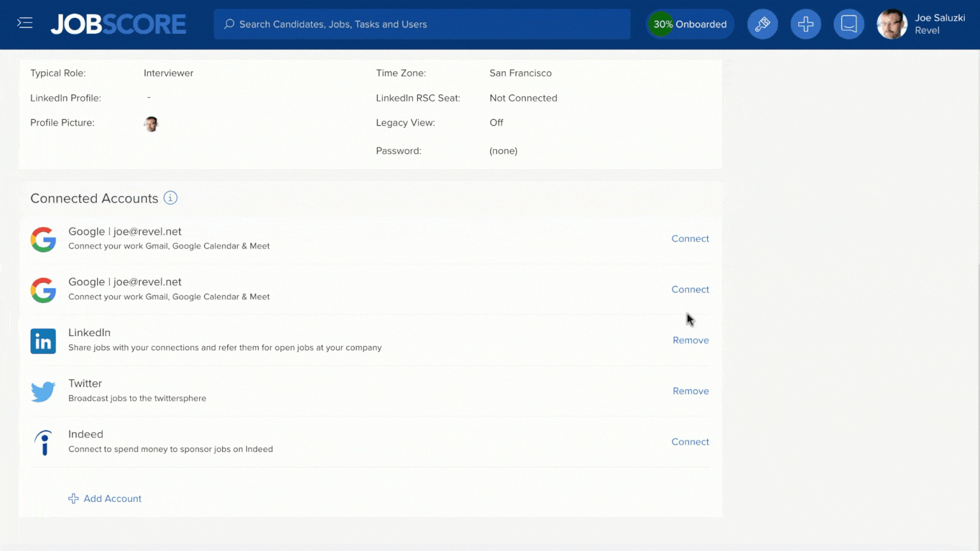Screen dimensions: 980x551
Task: Click the 30% Onboarded progress badge
Action: pyautogui.click(x=690, y=24)
